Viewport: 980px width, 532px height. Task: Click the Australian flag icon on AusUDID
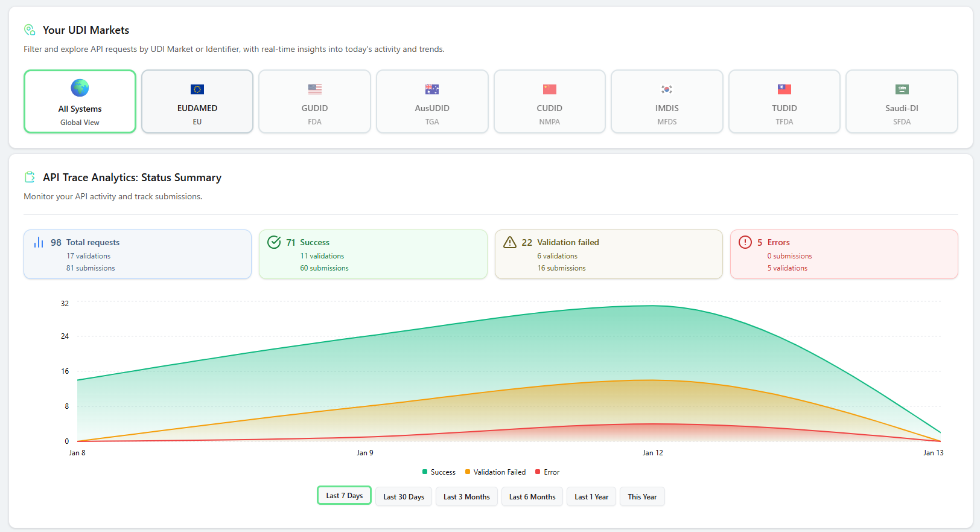point(432,89)
